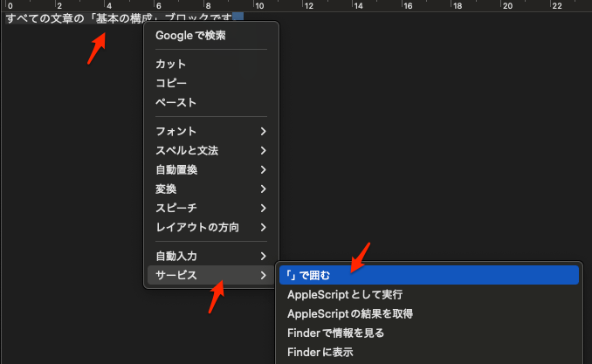Open the サービス submenu item
The image size is (592, 364).
click(211, 275)
